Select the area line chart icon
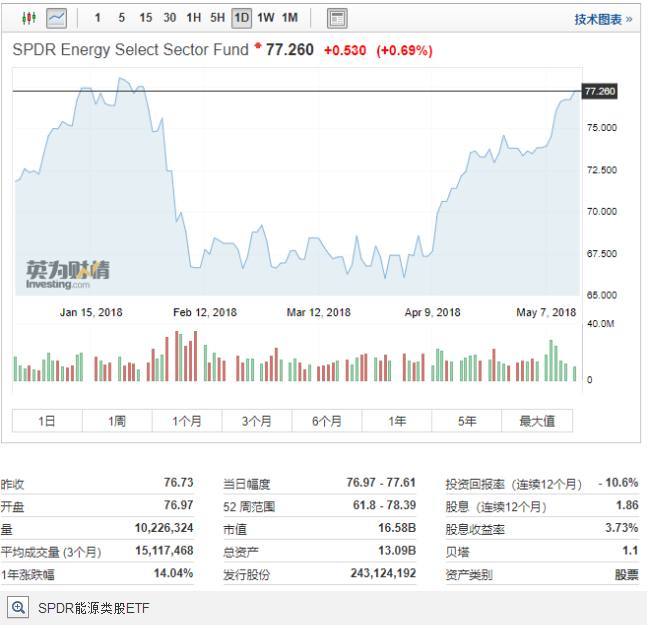The width and height of the screenshot is (650, 630). [x=56, y=18]
